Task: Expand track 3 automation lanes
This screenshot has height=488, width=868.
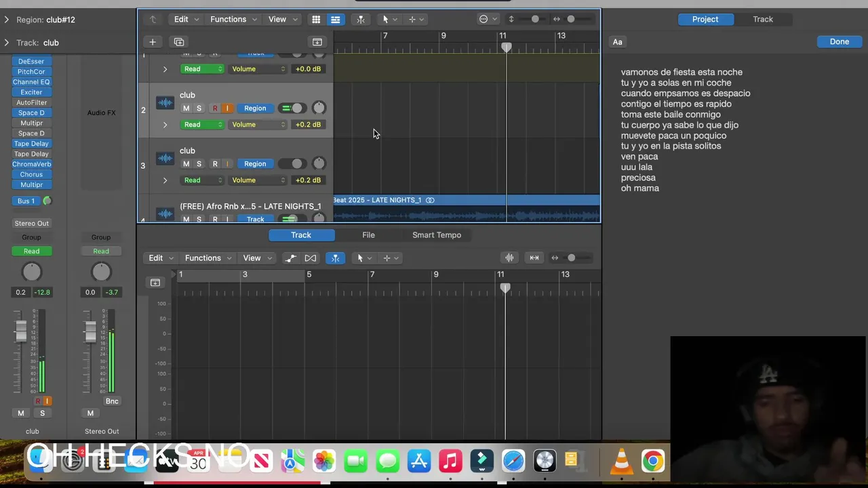Action: pos(165,180)
